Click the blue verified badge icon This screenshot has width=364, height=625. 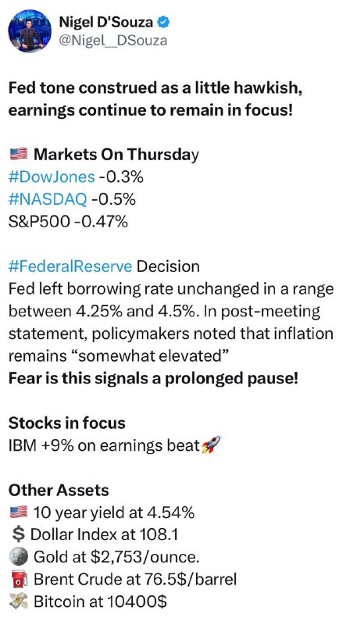[x=164, y=22]
